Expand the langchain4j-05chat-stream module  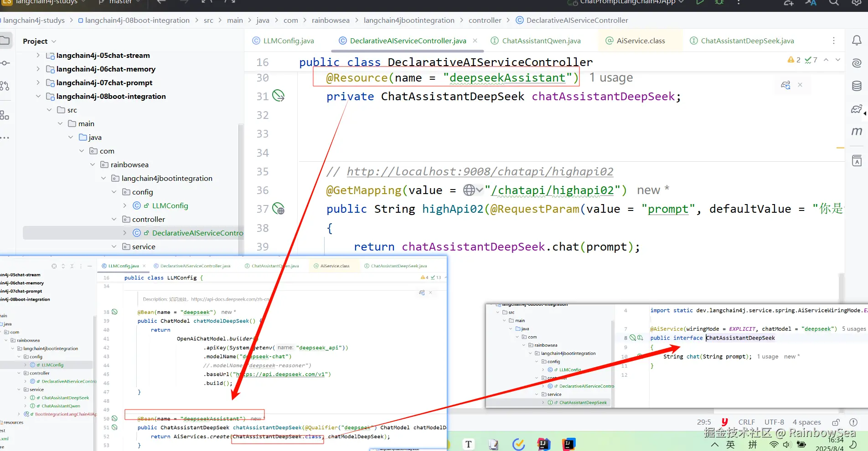pyautogui.click(x=38, y=55)
